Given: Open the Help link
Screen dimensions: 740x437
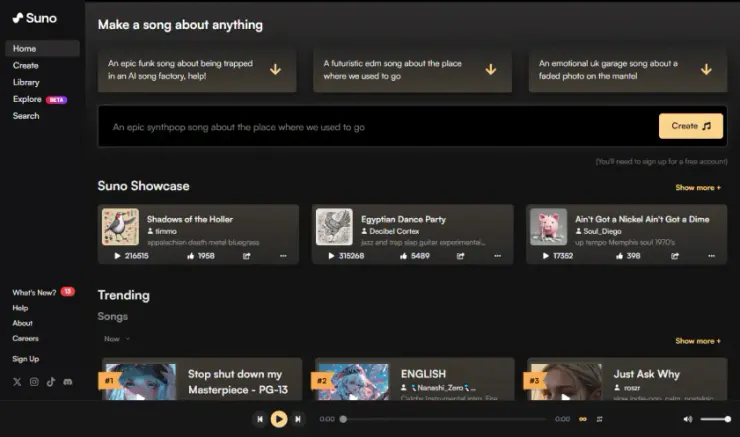Looking at the screenshot, I should [x=20, y=308].
